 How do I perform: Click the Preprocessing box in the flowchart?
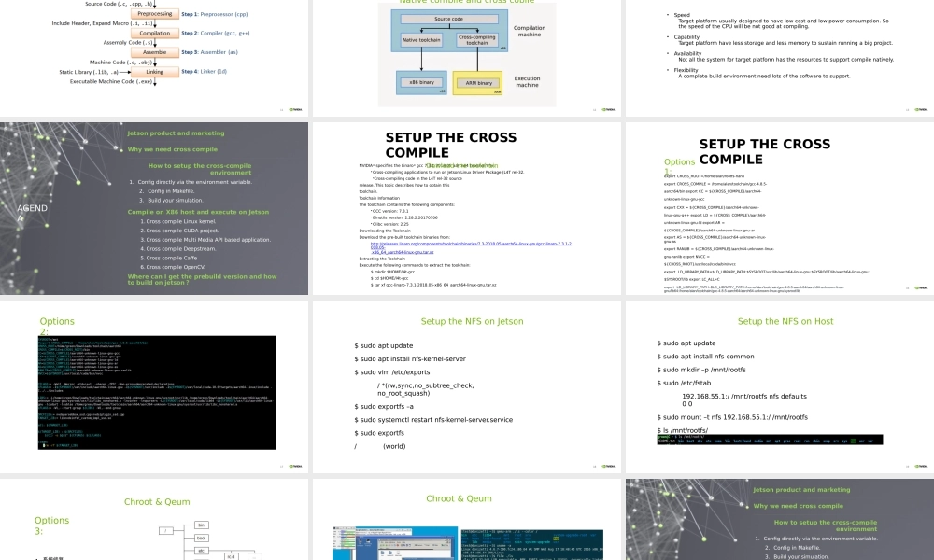(x=155, y=14)
